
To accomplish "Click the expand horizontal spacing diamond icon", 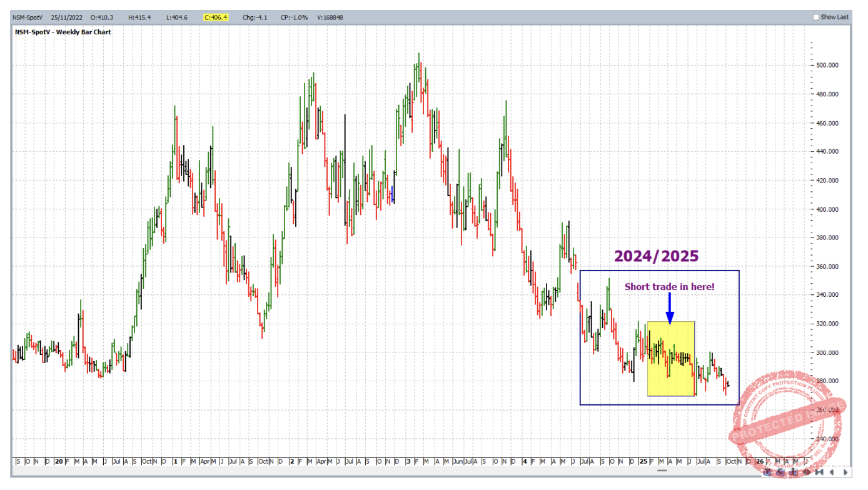I will tap(807, 472).
